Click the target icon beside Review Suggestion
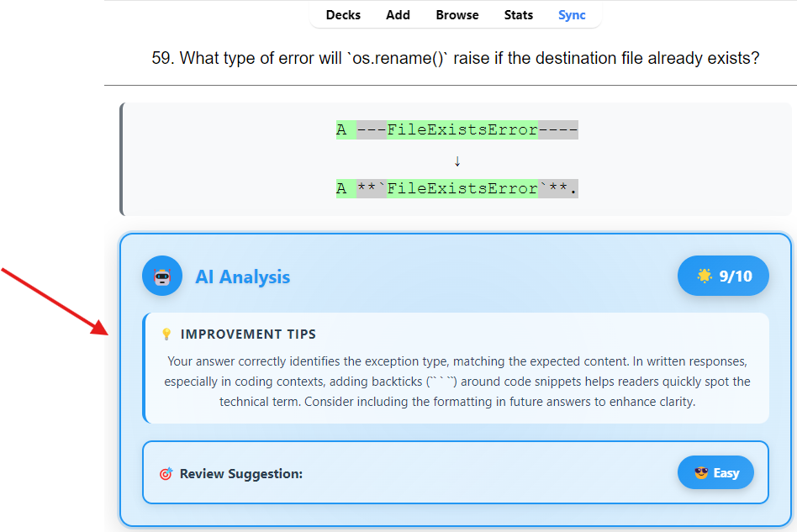Viewport: 797px width, 532px height. pos(166,474)
